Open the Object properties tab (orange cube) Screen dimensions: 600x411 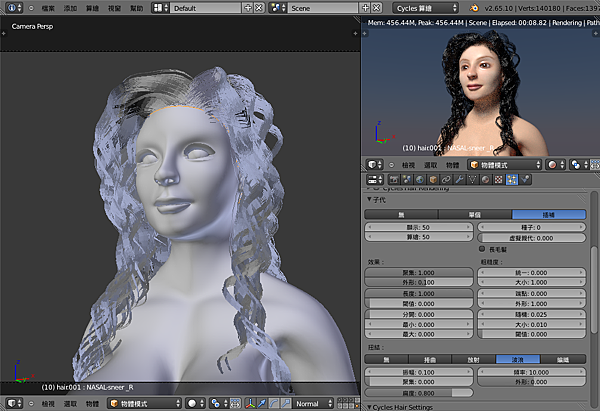433,179
